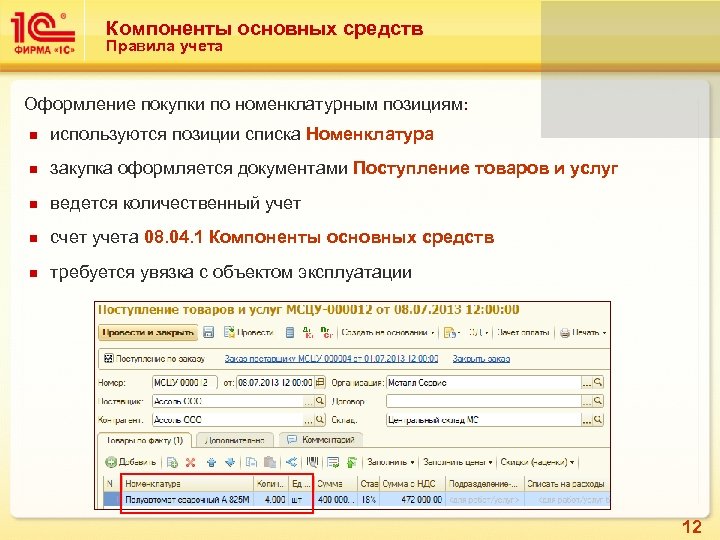Click the ellipsis button of Склад field
720x540 pixels.
coord(587,420)
